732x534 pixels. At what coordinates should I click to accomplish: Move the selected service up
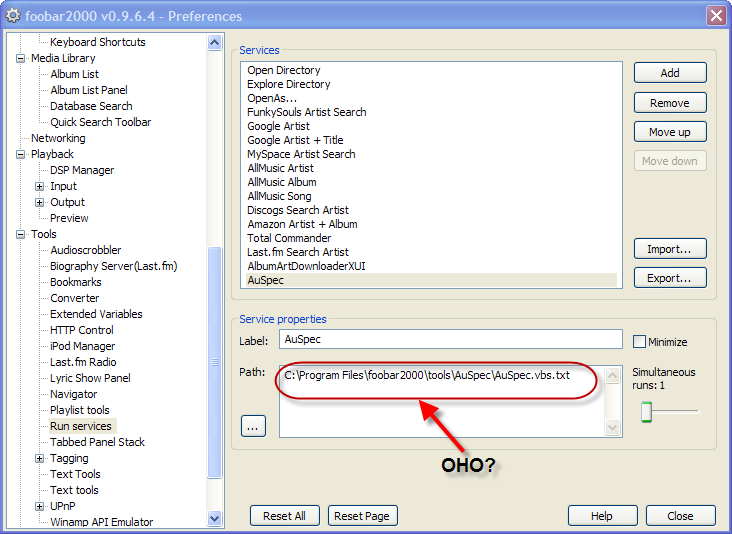[x=670, y=132]
